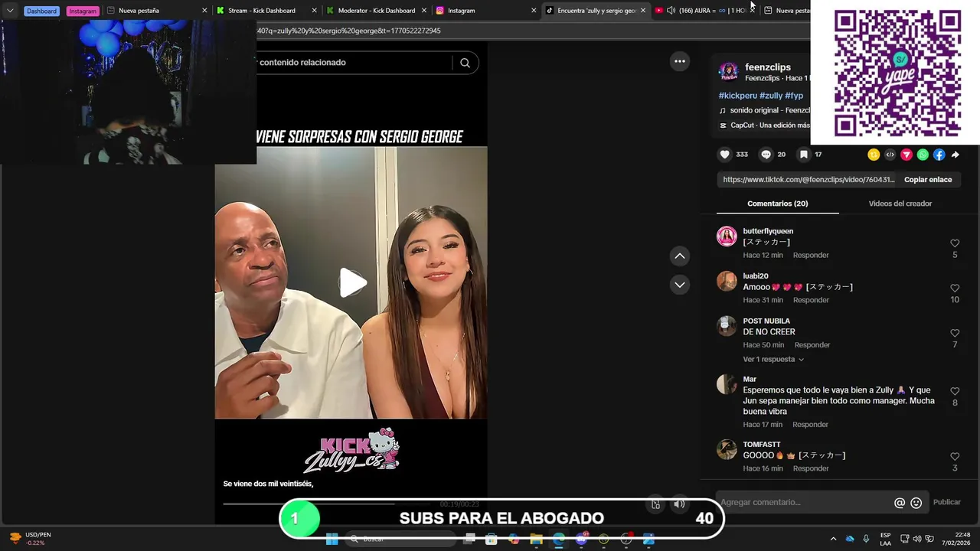Show hidden system tray icons chevron

pos(833,539)
